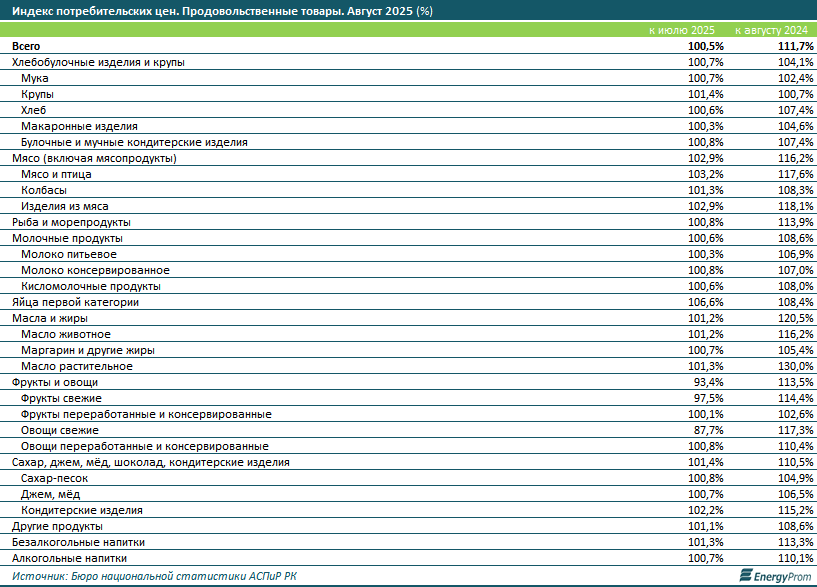Click the 'Всего' total row label
Image resolution: width=817 pixels, height=587 pixels.
[x=28, y=46]
